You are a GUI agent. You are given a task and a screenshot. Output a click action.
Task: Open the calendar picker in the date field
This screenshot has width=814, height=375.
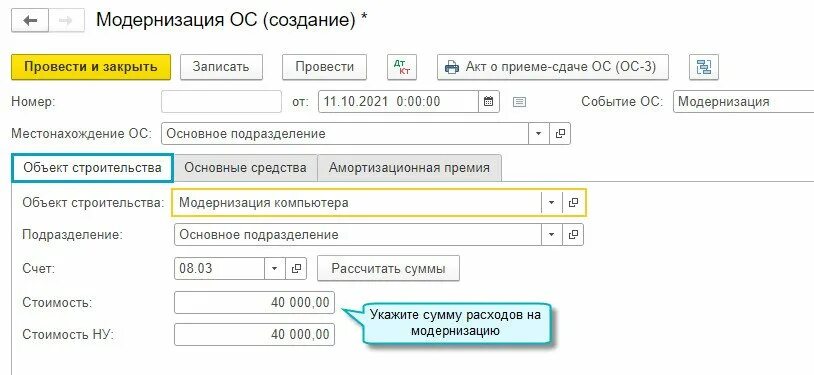[489, 102]
